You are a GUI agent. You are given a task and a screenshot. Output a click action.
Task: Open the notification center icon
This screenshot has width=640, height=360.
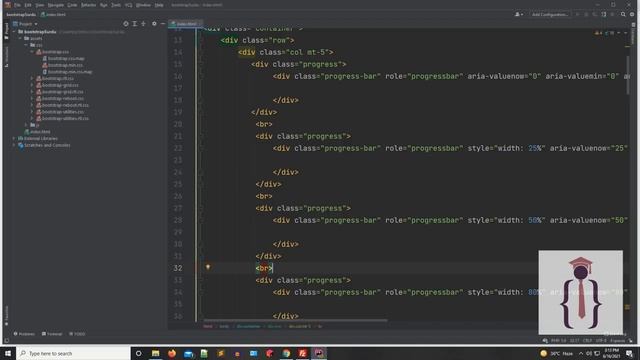[629, 353]
